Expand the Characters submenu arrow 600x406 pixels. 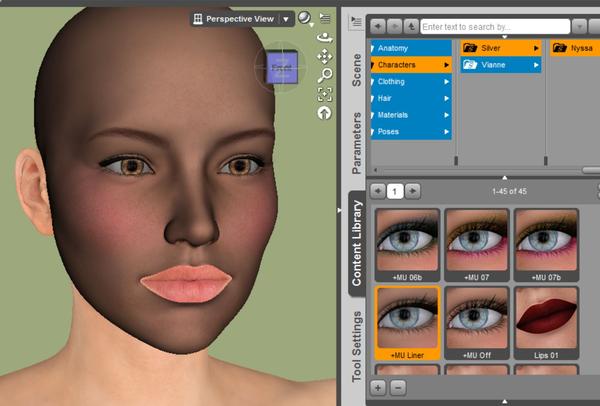[x=446, y=65]
